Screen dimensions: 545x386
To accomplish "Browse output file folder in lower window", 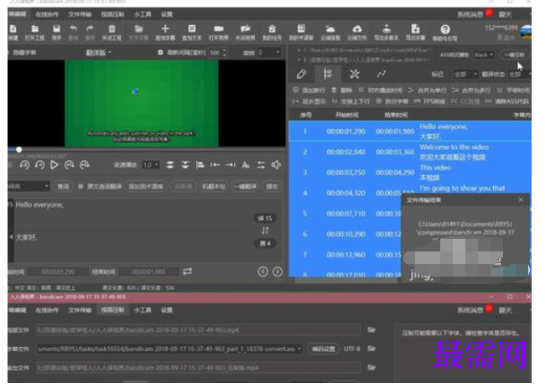I will coord(372,367).
